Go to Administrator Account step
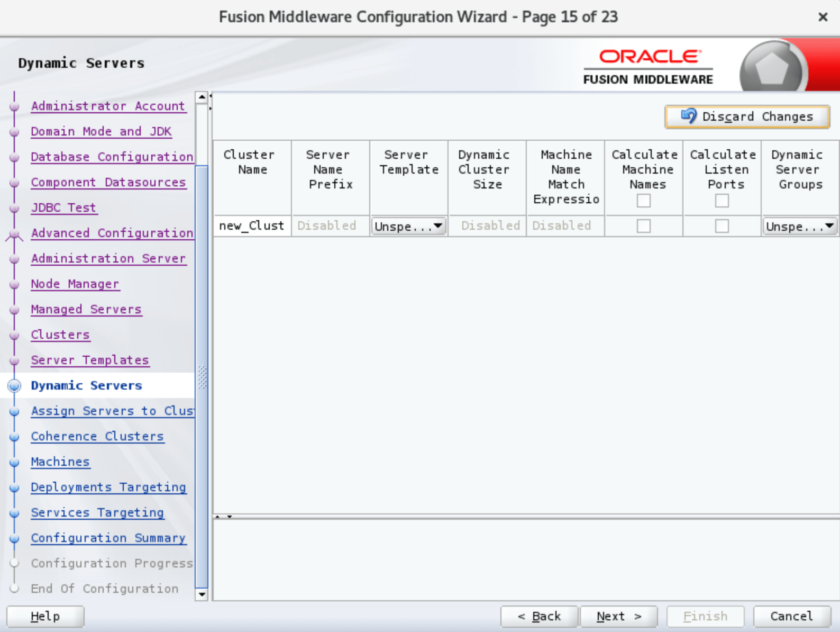The height and width of the screenshot is (632, 840). coord(108,106)
